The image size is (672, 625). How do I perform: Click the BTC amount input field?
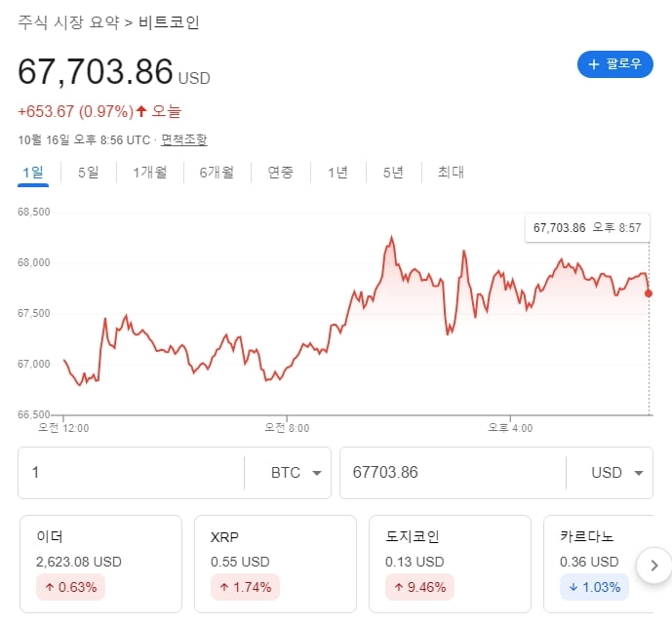click(x=132, y=473)
